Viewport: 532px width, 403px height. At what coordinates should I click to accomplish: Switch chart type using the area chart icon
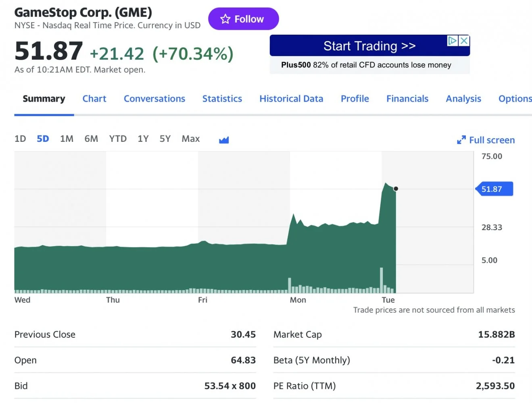pyautogui.click(x=224, y=140)
